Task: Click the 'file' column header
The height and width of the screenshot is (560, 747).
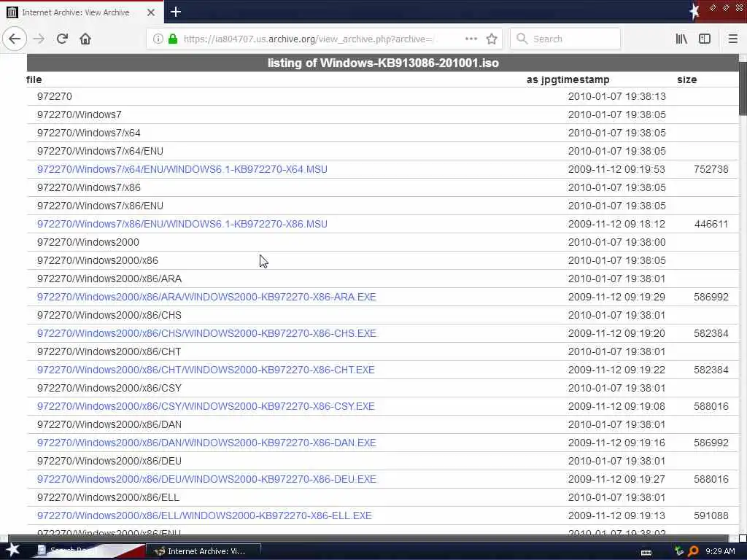Action: [x=34, y=79]
